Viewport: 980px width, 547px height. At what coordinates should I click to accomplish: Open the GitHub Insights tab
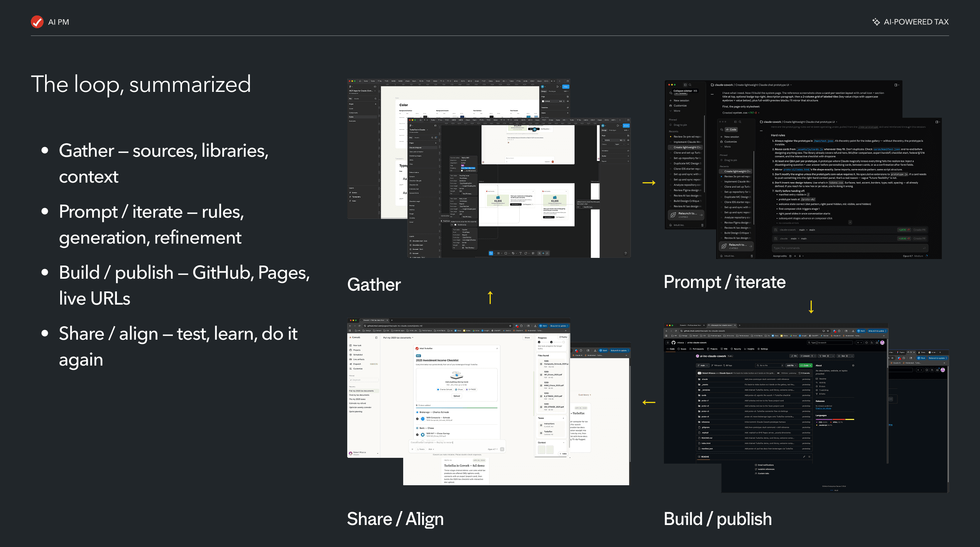coord(749,349)
